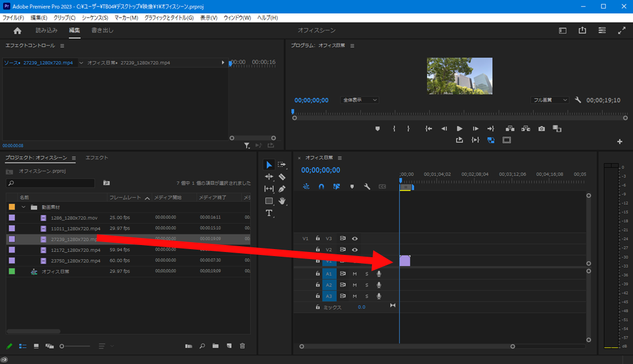Click project panel search field

(x=50, y=183)
